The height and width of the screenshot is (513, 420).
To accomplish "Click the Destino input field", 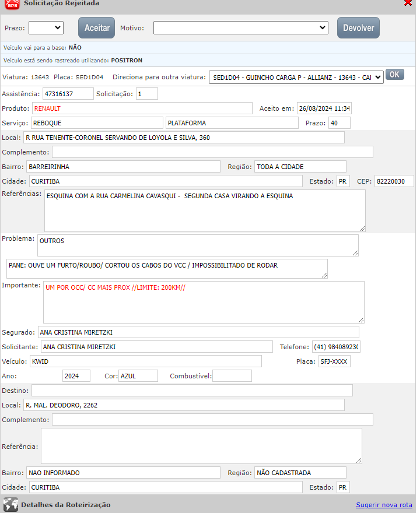I will (x=192, y=390).
